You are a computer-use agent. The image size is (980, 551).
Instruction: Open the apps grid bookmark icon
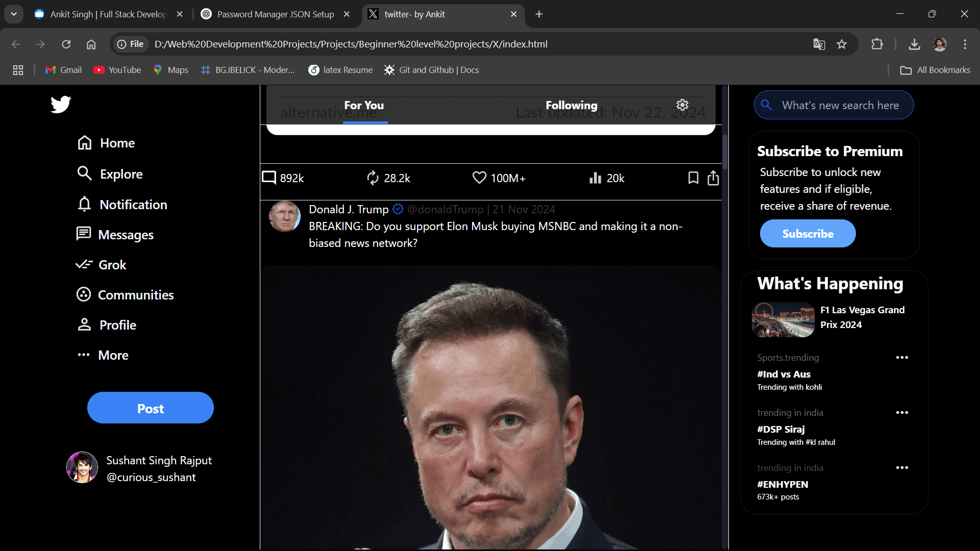pyautogui.click(x=18, y=70)
